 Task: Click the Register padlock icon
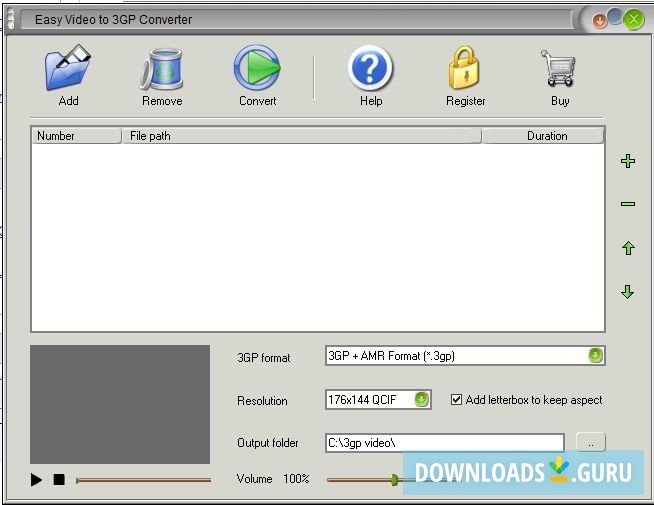(x=464, y=68)
